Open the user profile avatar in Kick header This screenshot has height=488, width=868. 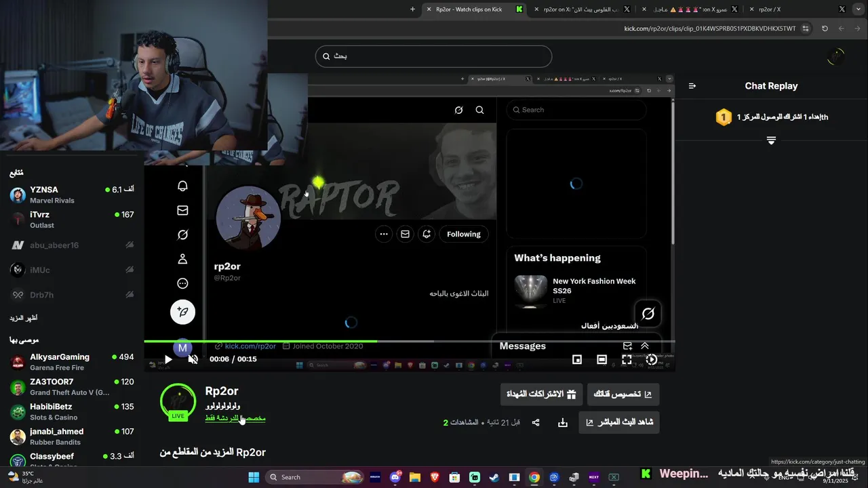pos(836,57)
